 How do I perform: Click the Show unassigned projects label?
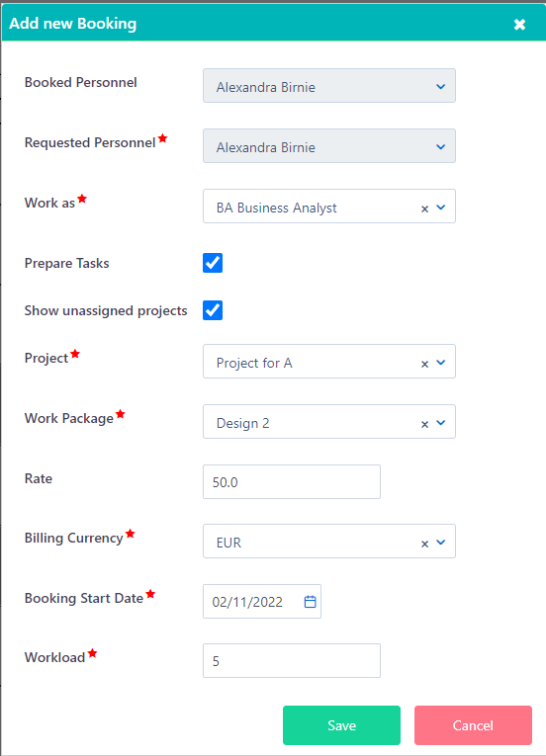tap(106, 310)
